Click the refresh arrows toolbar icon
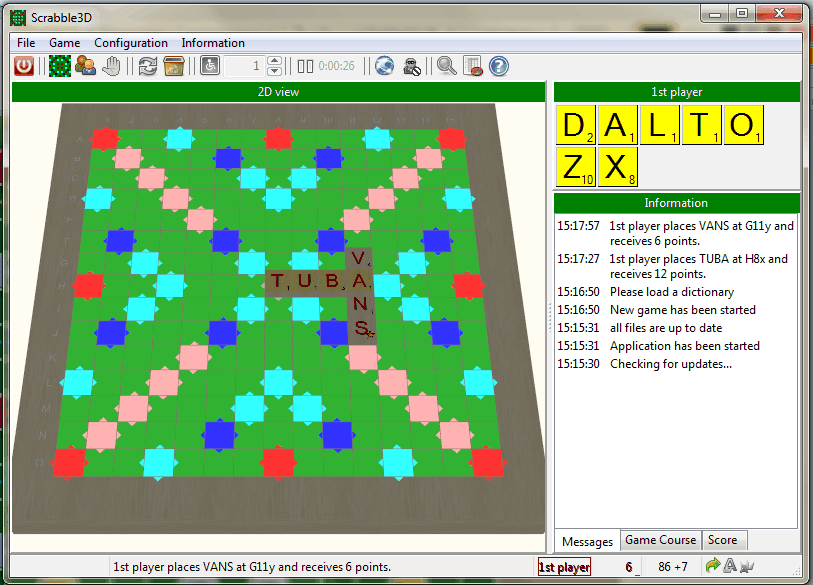 click(x=148, y=66)
